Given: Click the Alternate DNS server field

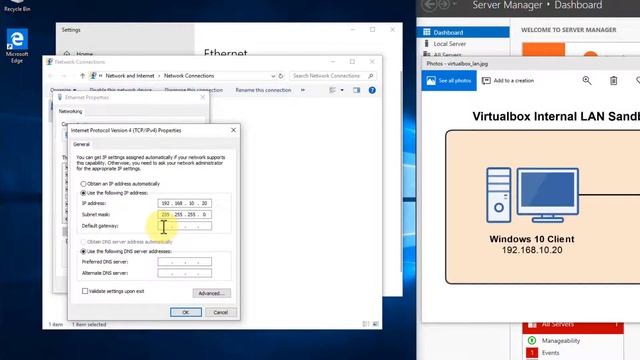Looking at the screenshot, I should 184,273.
